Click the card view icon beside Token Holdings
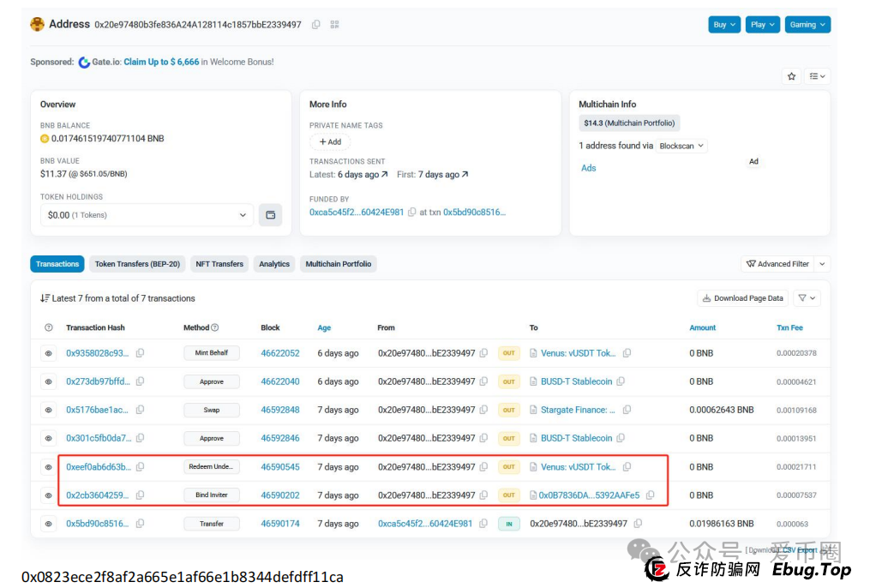This screenshot has height=588, width=870. [x=270, y=214]
